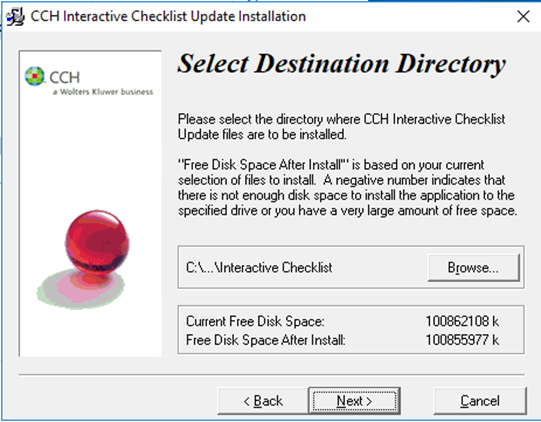The image size is (541, 422).
Task: Click the 100862108 k value
Action: click(x=462, y=321)
